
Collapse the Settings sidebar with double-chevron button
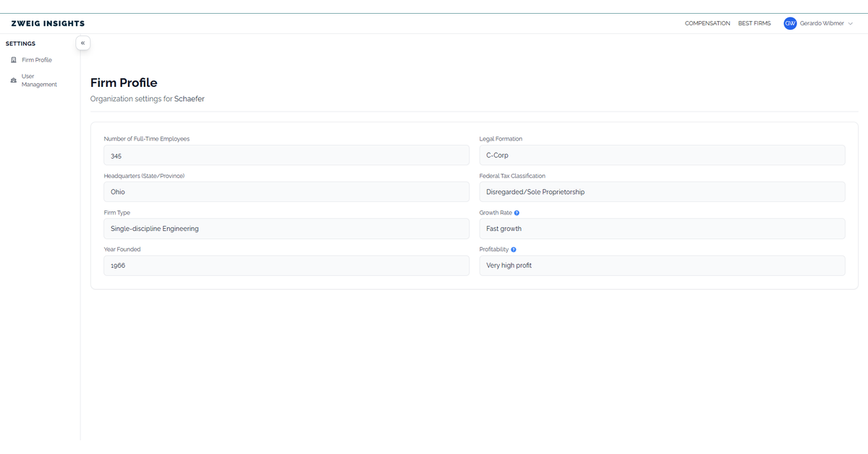[x=82, y=43]
